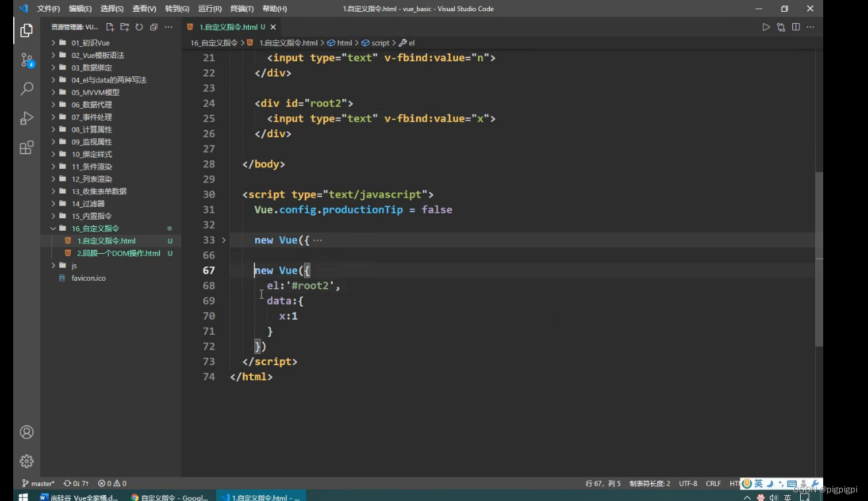Click line number 70 in the gutter
This screenshot has width=868, height=501.
pyautogui.click(x=209, y=316)
